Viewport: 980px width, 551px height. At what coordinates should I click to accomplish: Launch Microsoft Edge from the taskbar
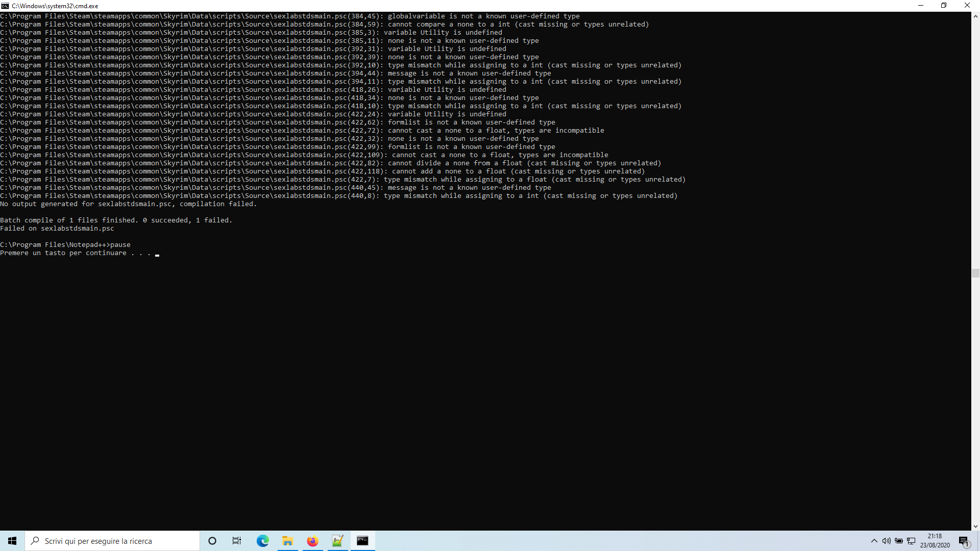262,541
